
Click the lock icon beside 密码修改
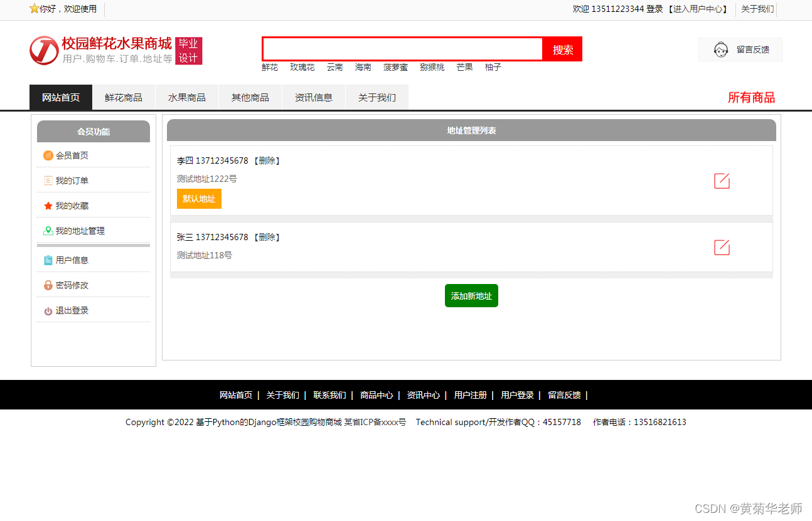48,285
